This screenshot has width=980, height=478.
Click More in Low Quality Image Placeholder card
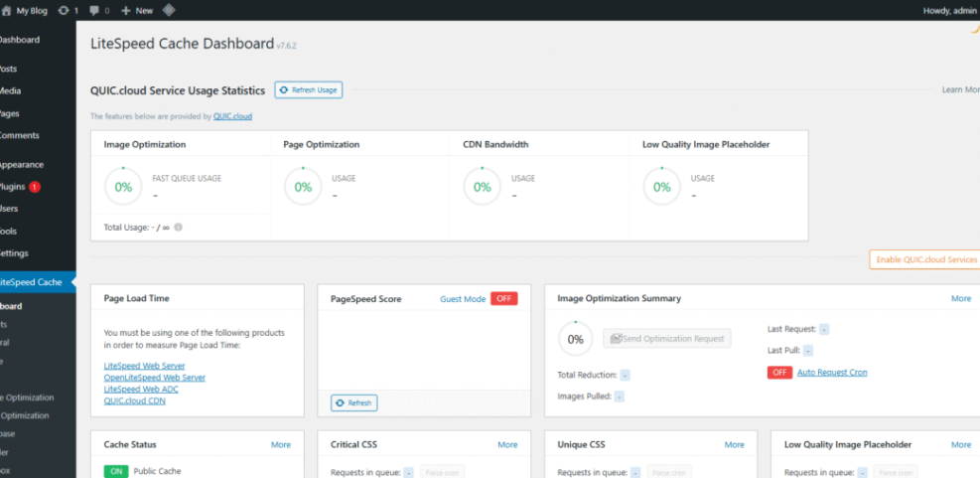coord(960,445)
